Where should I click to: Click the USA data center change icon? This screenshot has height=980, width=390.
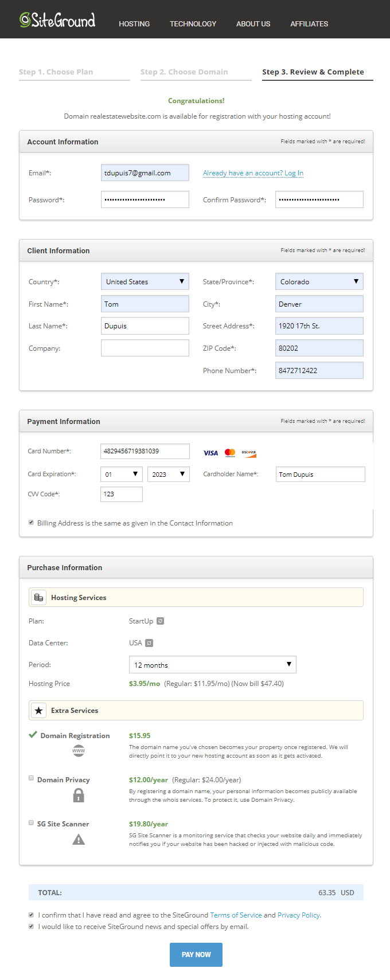(149, 643)
